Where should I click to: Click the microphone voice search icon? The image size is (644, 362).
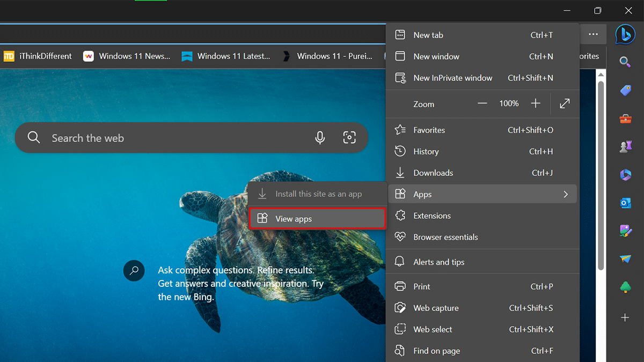(320, 138)
